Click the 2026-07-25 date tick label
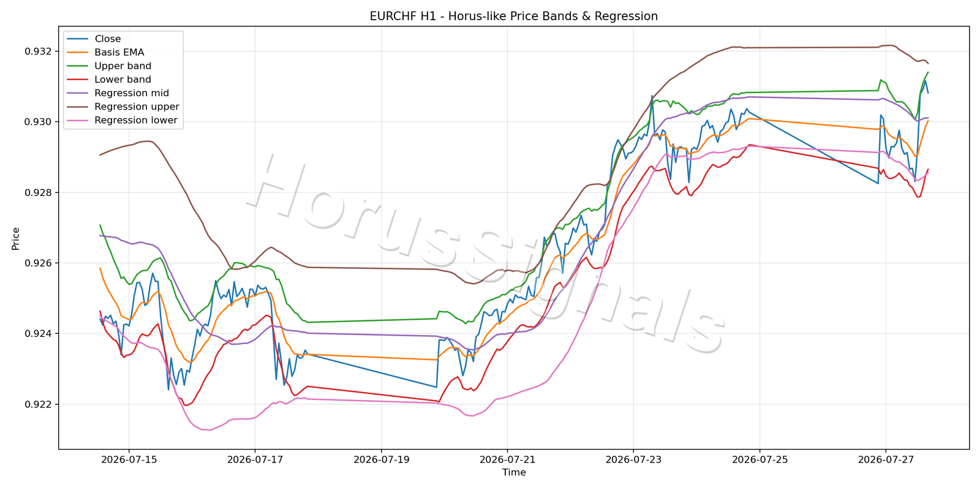This screenshot has width=980, height=490. (x=759, y=459)
